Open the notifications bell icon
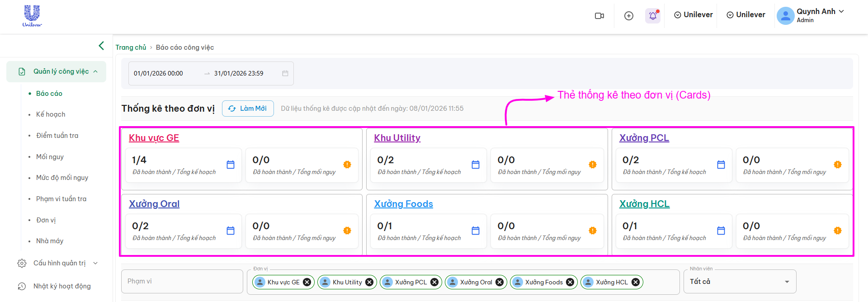 coord(653,16)
